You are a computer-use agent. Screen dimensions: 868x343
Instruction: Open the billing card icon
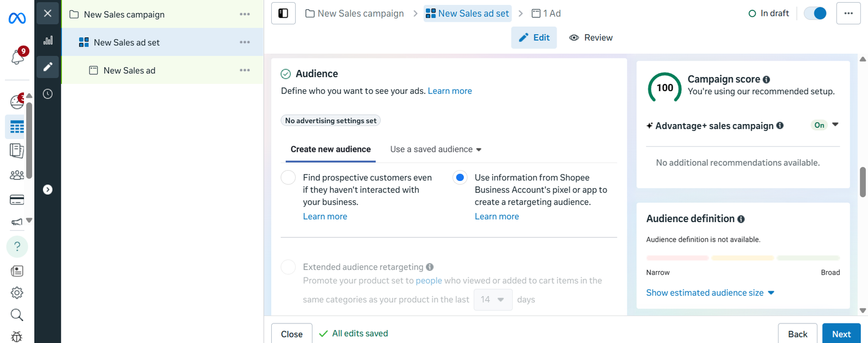coord(17,200)
